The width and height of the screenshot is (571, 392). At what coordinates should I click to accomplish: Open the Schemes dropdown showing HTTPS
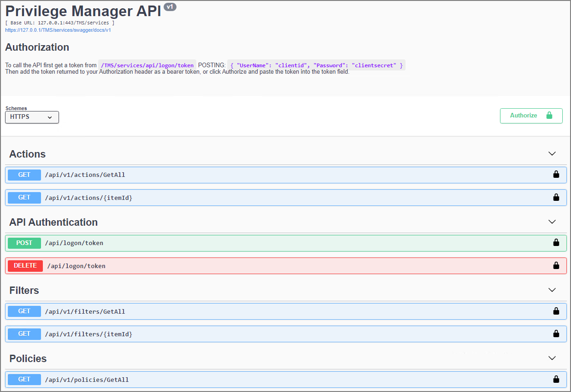pyautogui.click(x=31, y=117)
